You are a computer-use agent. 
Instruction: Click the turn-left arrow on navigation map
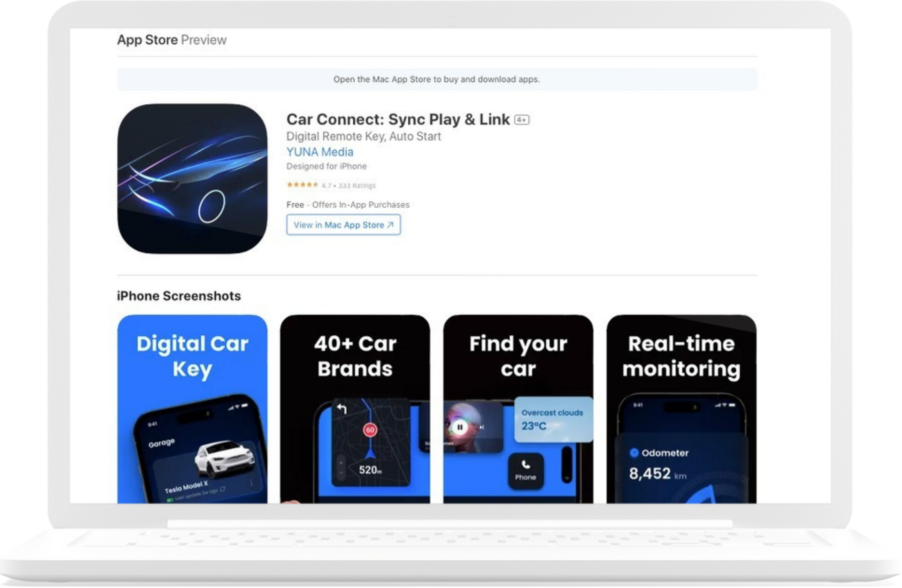pyautogui.click(x=342, y=409)
